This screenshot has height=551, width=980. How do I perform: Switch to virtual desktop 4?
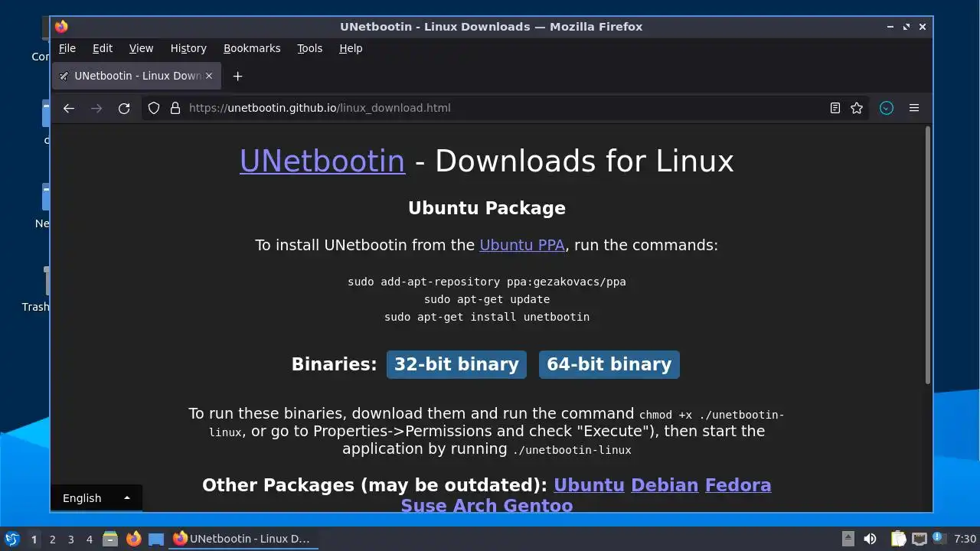pyautogui.click(x=90, y=539)
